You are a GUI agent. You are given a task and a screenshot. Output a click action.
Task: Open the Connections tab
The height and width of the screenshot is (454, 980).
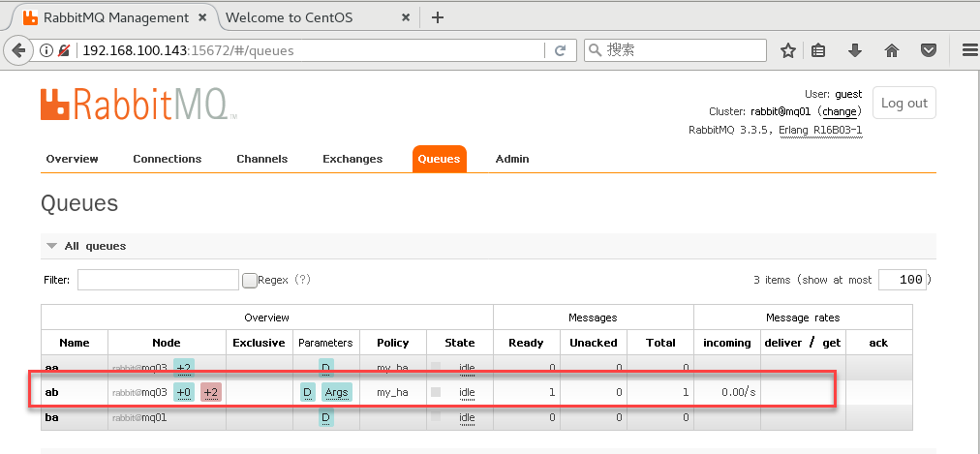point(167,159)
